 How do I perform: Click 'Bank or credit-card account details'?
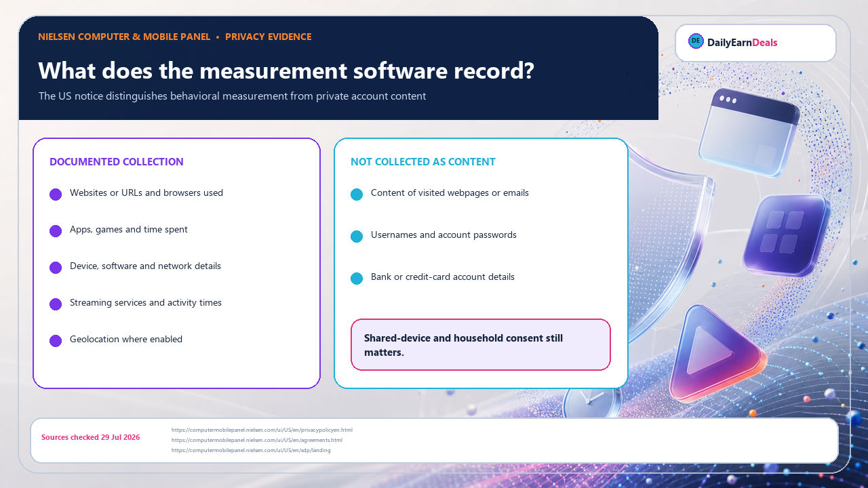pyautogui.click(x=443, y=277)
